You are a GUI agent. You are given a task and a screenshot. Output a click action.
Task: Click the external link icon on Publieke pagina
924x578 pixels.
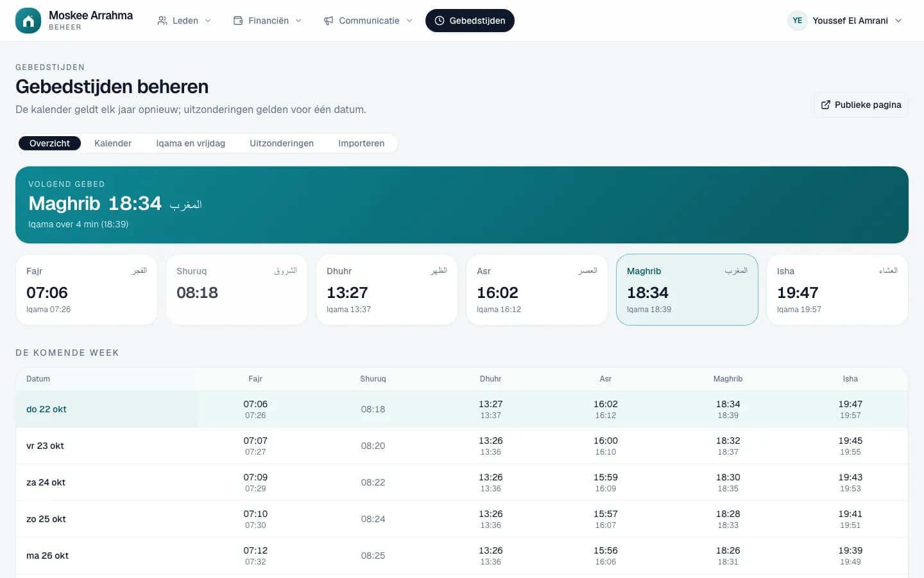pyautogui.click(x=826, y=105)
